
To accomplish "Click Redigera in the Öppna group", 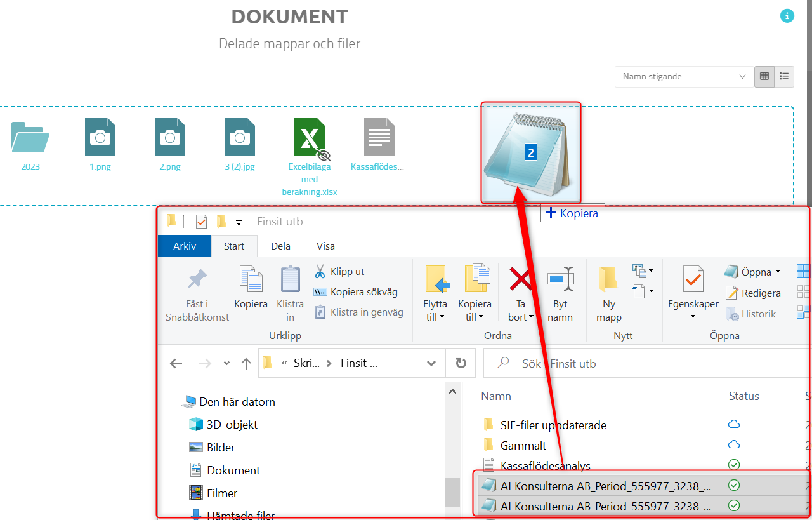I will [752, 293].
